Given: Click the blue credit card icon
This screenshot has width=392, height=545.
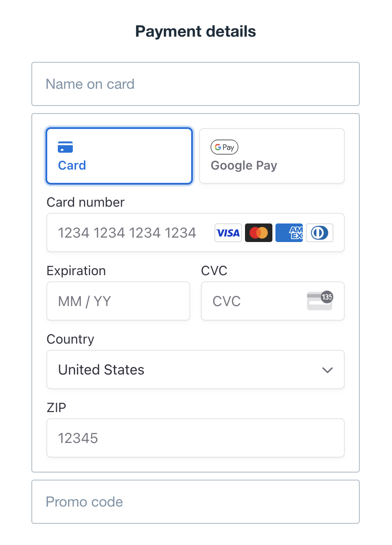Looking at the screenshot, I should [x=65, y=147].
